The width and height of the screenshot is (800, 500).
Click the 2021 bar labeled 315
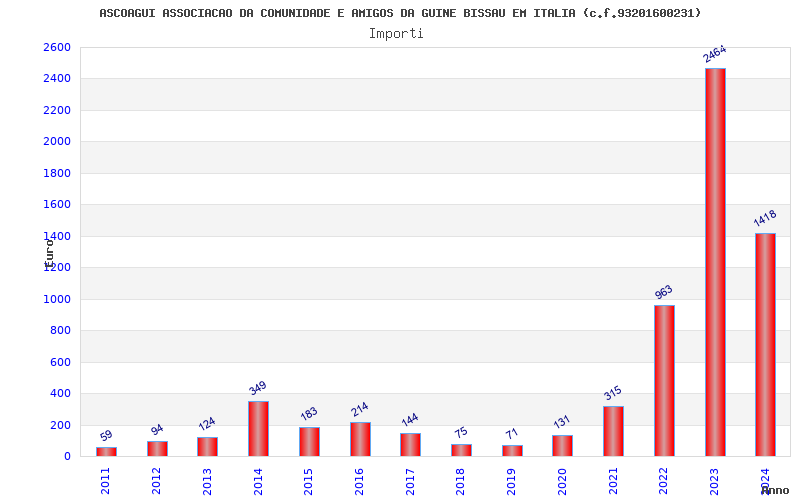613,431
